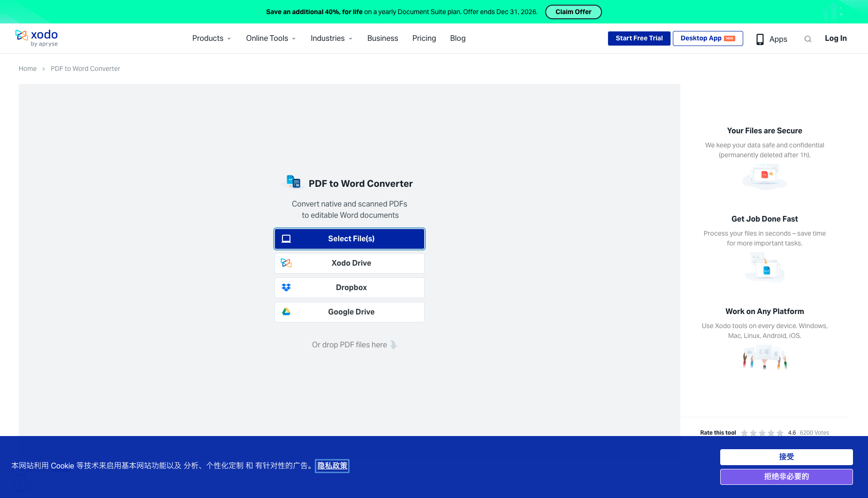Click the Xodo Drive logo icon

(286, 263)
